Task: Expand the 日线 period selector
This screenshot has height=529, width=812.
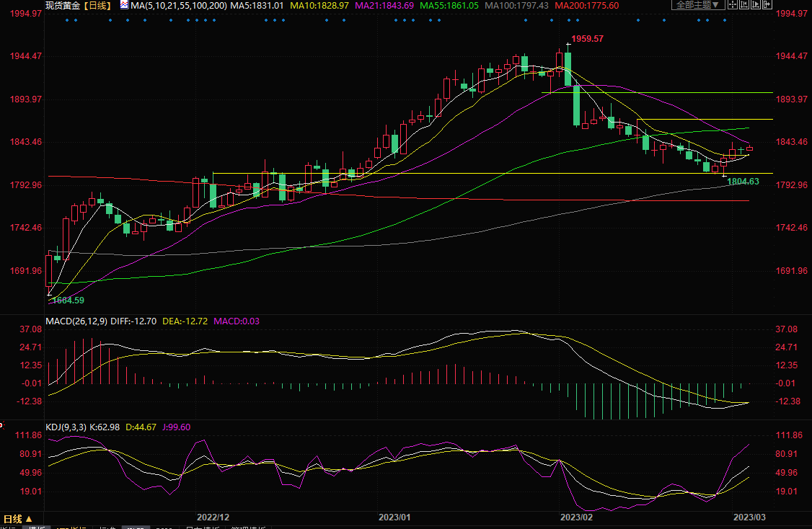Action: [x=17, y=518]
